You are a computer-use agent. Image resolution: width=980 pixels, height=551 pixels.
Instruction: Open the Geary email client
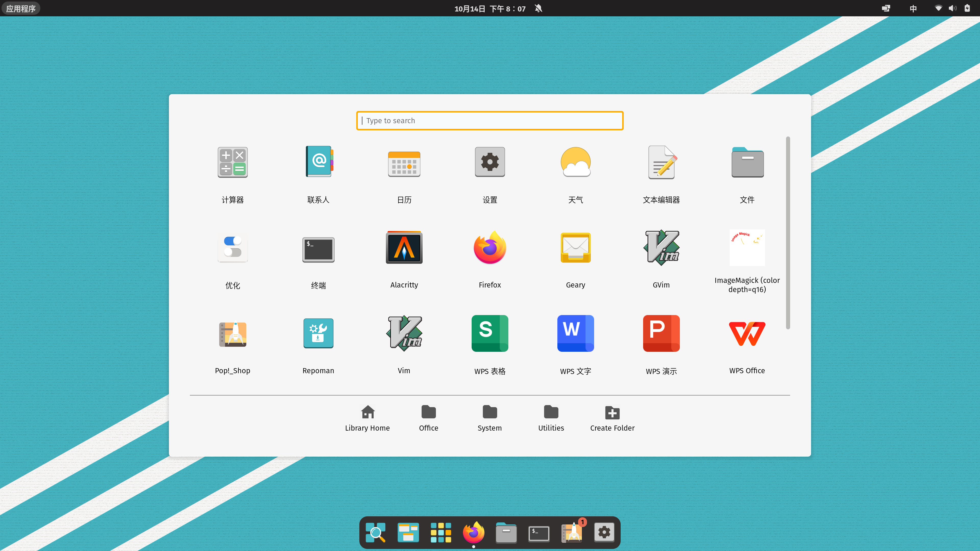[575, 247]
